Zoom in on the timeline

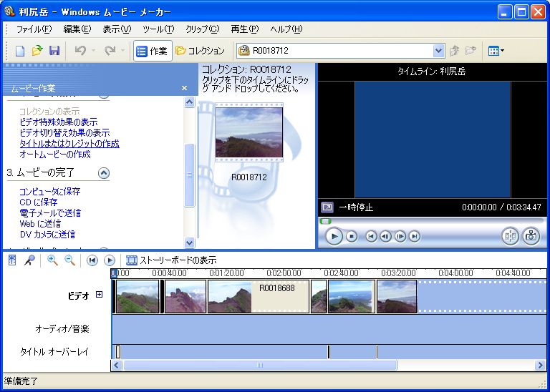click(52, 260)
